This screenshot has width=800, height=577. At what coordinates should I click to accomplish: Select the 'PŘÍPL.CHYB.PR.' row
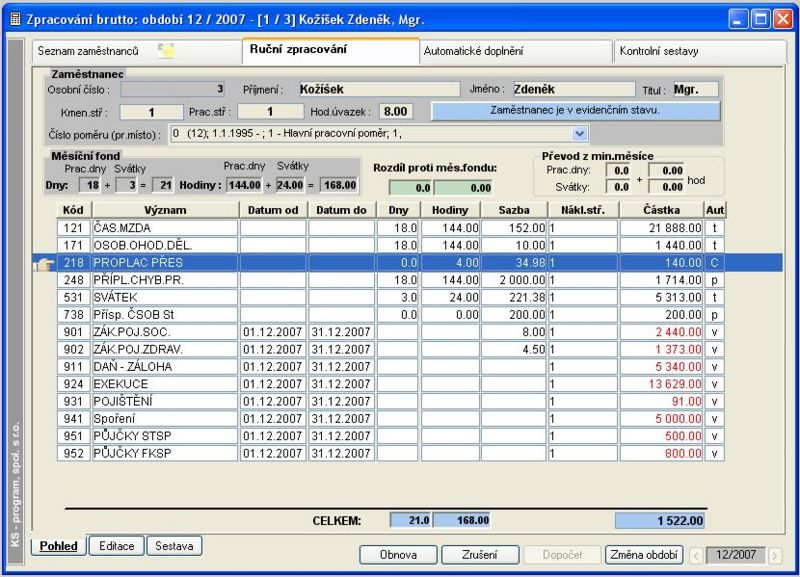[x=391, y=280]
